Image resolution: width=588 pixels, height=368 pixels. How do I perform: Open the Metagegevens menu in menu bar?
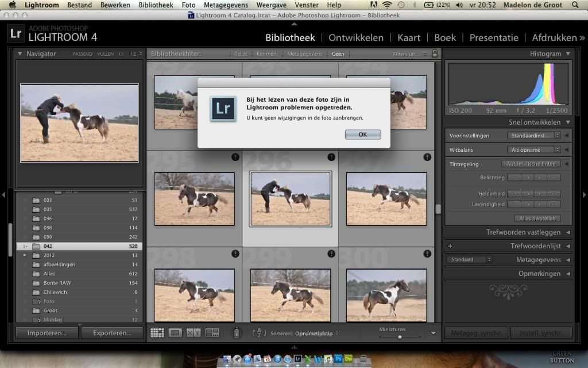(x=226, y=5)
